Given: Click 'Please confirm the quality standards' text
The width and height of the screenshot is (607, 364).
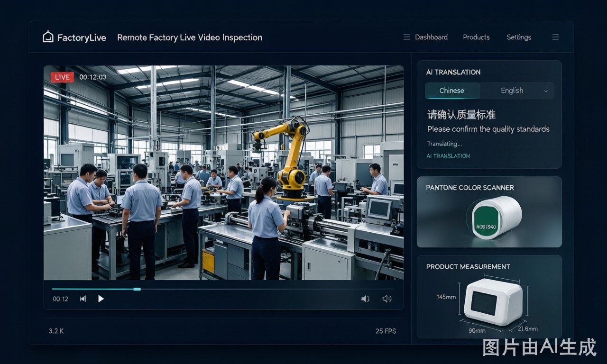Looking at the screenshot, I should point(488,129).
